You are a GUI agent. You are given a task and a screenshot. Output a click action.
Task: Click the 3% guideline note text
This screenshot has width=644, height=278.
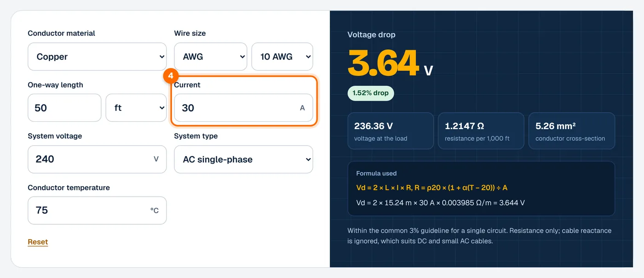coord(479,236)
